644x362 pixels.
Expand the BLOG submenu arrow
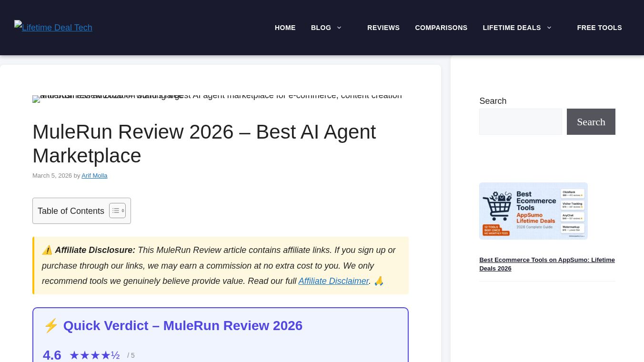[x=339, y=28]
